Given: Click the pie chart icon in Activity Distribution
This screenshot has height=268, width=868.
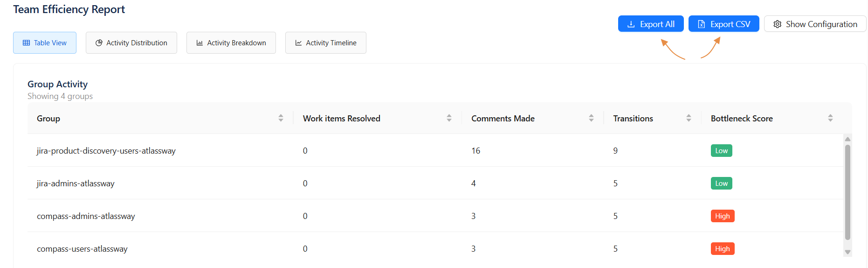Looking at the screenshot, I should (99, 43).
